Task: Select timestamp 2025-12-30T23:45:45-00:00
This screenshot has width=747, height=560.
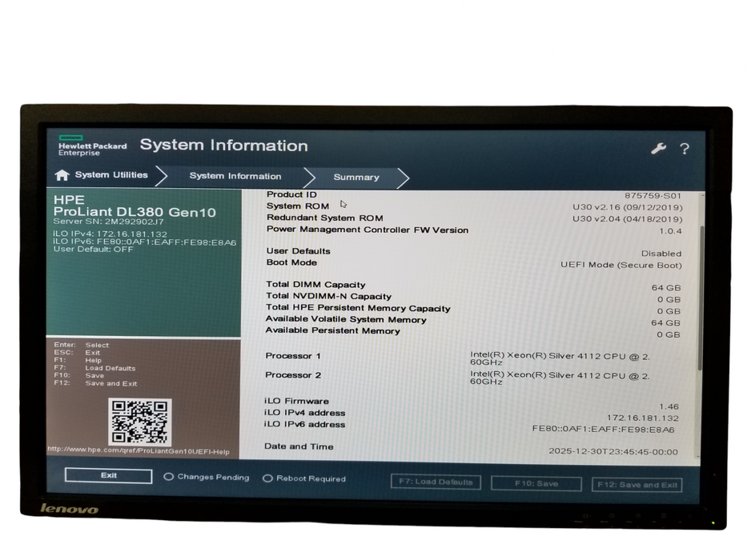Action: click(x=613, y=451)
